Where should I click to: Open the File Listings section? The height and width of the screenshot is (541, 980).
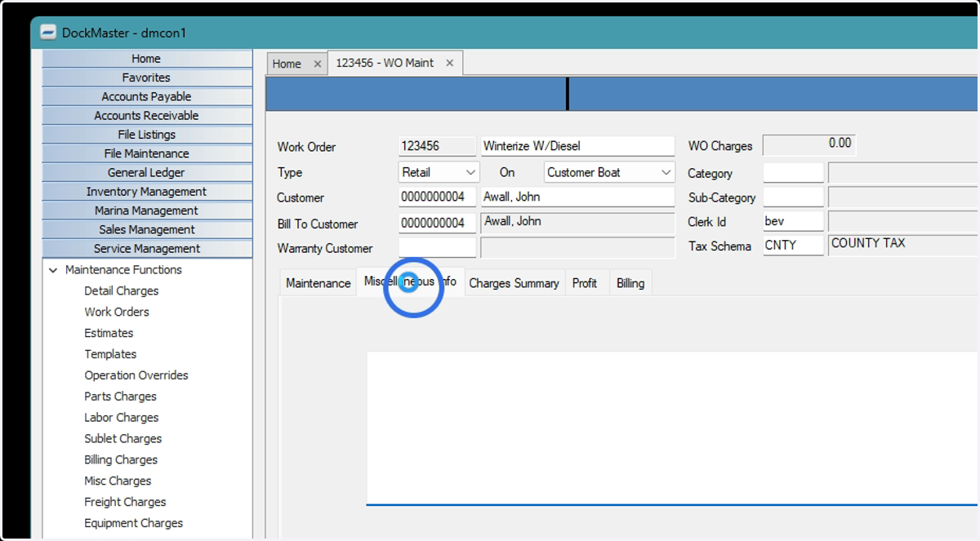147,135
